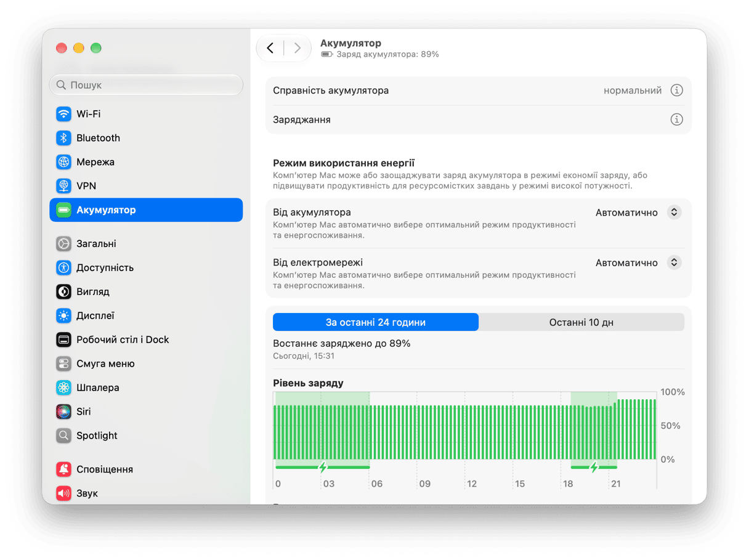Select Дисплеї label in sidebar
This screenshot has width=749, height=560.
point(95,315)
